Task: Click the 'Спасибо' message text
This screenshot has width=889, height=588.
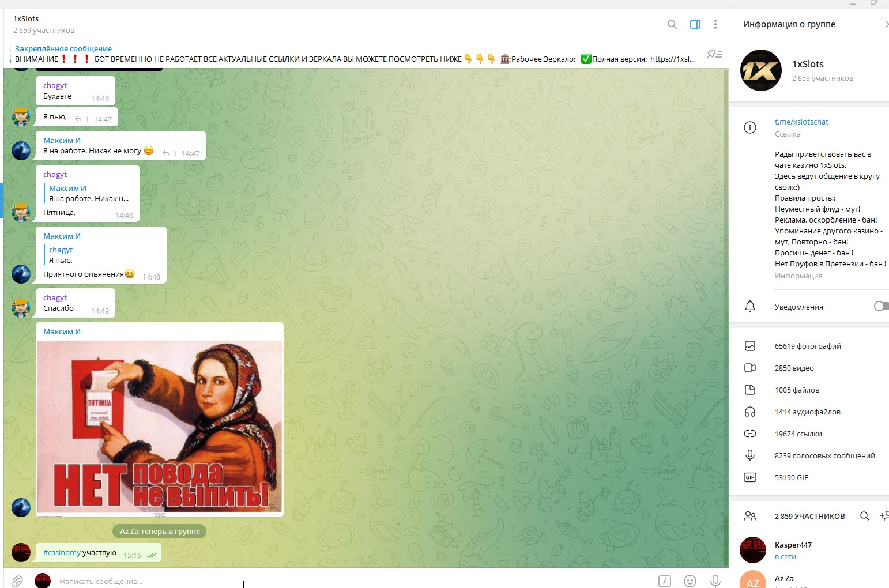Action: click(58, 308)
